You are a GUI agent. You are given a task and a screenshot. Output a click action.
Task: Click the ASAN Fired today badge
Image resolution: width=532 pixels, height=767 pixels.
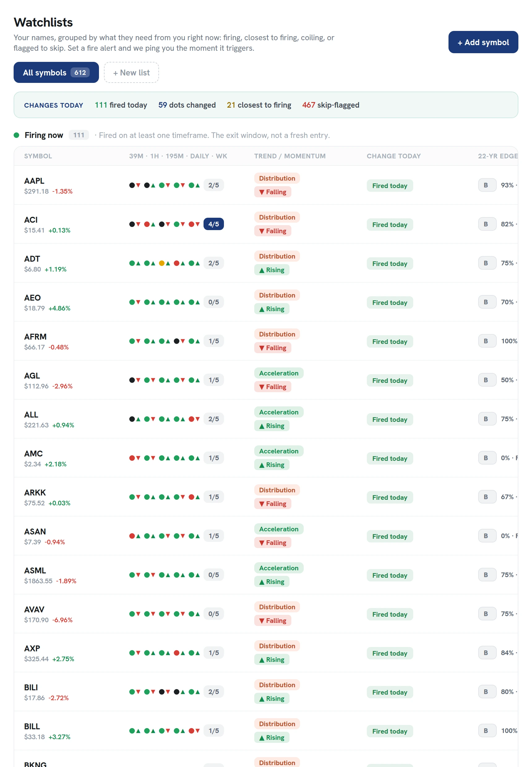coord(390,536)
